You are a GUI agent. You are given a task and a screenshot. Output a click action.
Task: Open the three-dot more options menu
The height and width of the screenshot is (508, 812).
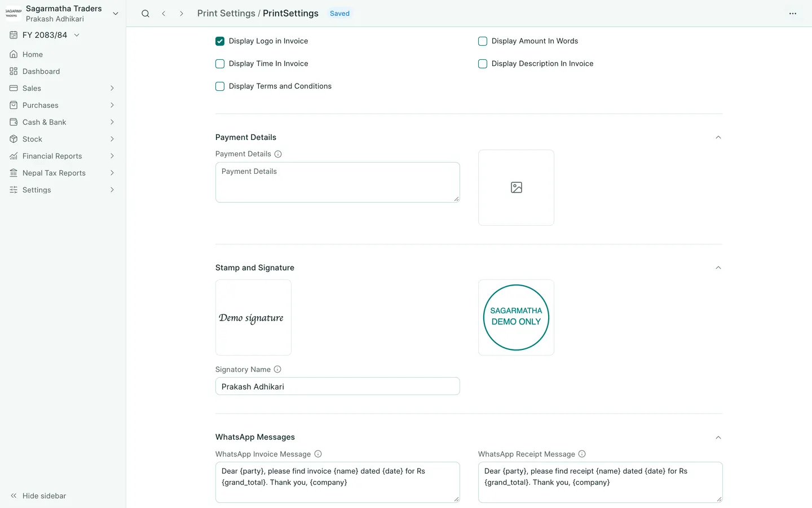pos(793,14)
